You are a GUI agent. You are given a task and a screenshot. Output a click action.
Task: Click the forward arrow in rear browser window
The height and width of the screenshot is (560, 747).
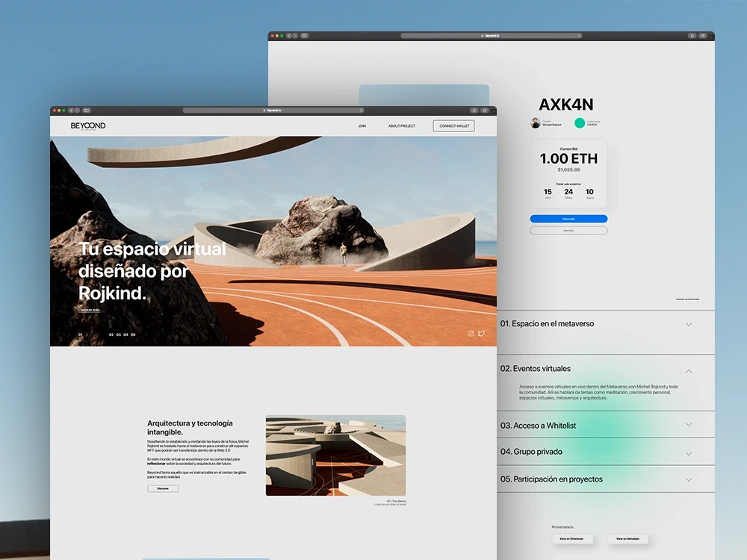pyautogui.click(x=295, y=36)
